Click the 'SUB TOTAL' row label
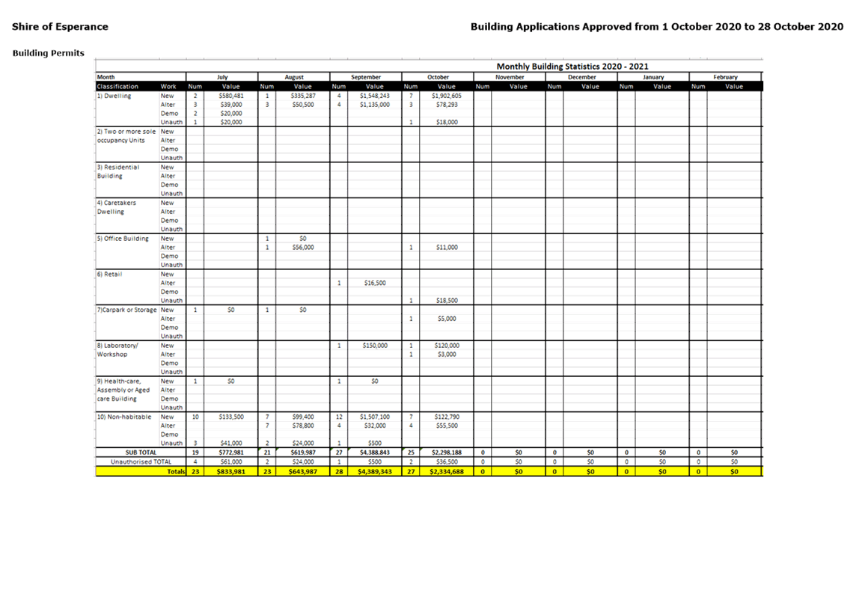This screenshot has width=868, height=614. coord(141,452)
